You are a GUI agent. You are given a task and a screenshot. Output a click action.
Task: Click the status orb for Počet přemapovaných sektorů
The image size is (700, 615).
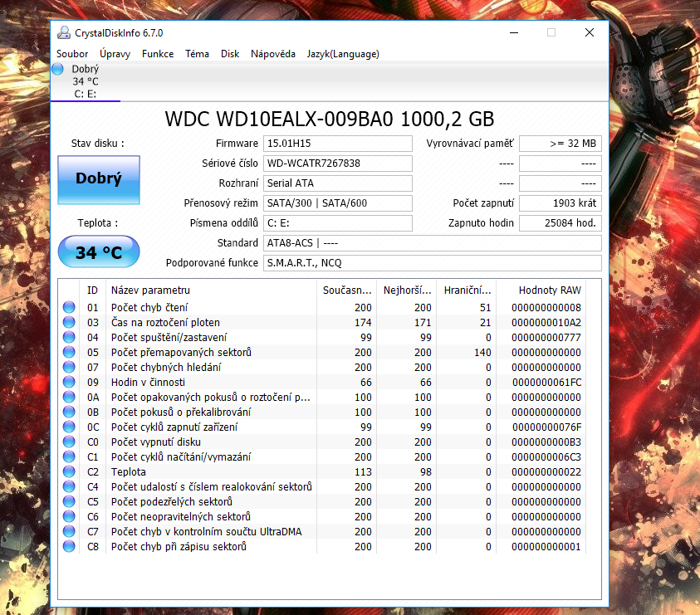tap(69, 352)
